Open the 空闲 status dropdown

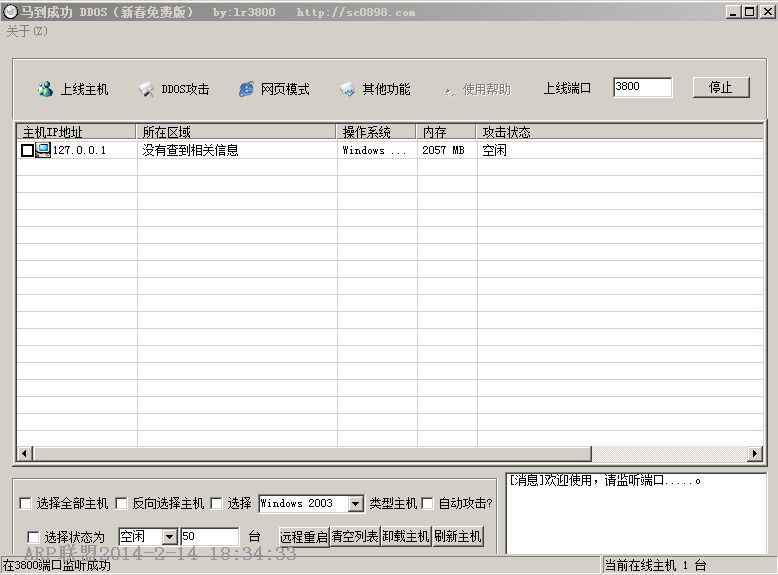pos(169,537)
